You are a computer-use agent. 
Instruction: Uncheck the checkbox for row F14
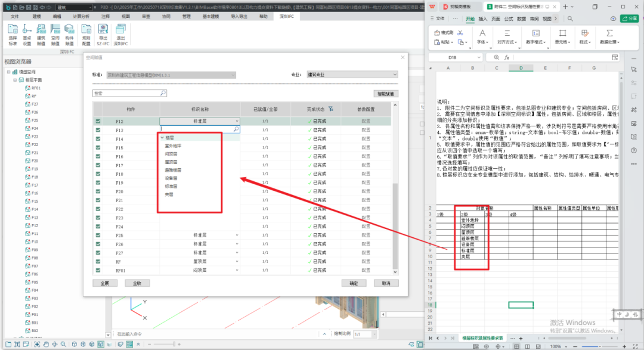coord(98,139)
